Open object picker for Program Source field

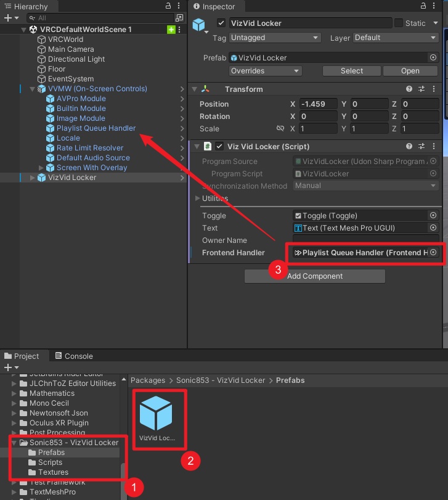click(433, 161)
